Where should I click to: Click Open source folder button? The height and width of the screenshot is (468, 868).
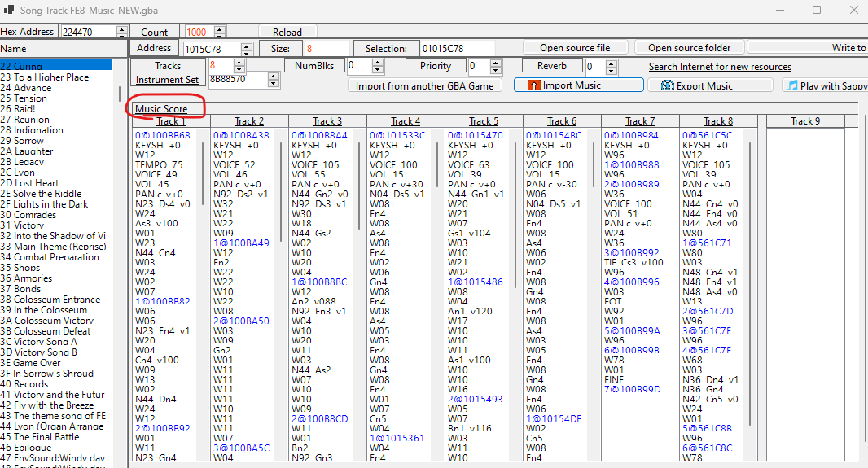[689, 48]
